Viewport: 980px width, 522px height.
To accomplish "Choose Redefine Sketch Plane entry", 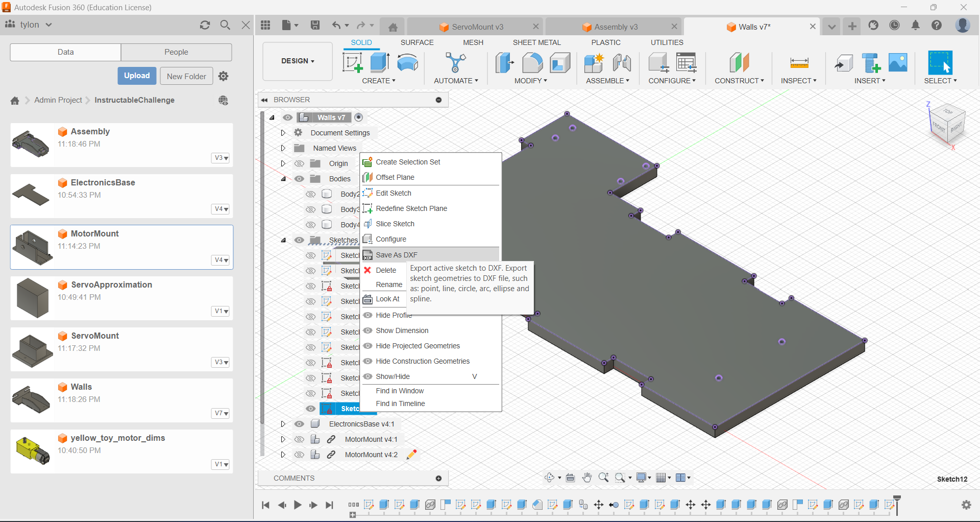I will tap(430, 208).
